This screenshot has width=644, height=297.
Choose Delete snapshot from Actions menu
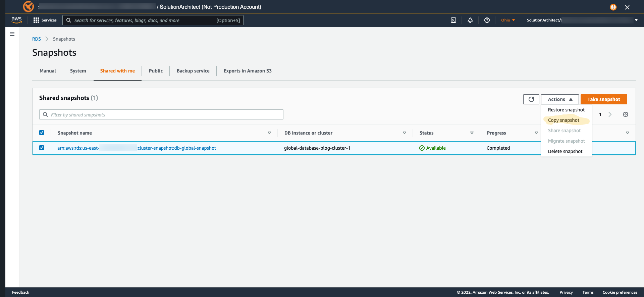click(567, 151)
